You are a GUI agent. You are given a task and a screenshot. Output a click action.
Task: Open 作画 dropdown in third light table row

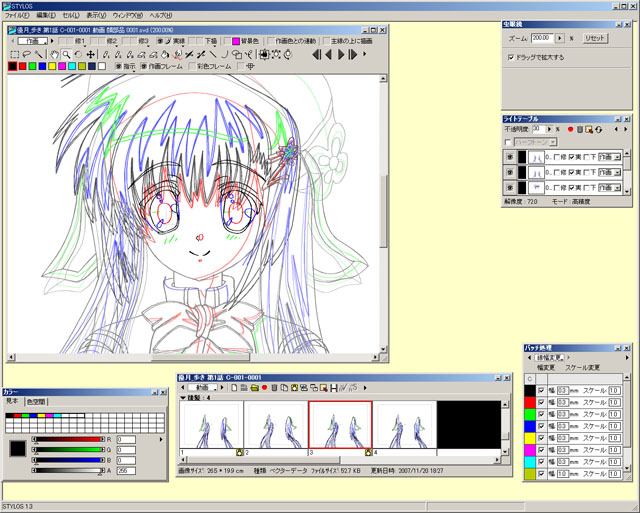[609, 188]
